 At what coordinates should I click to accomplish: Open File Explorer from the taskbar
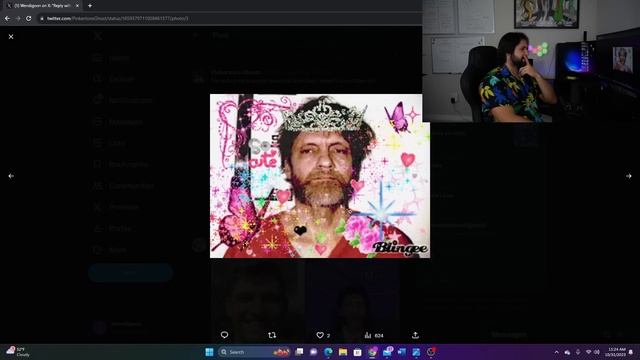point(343,352)
